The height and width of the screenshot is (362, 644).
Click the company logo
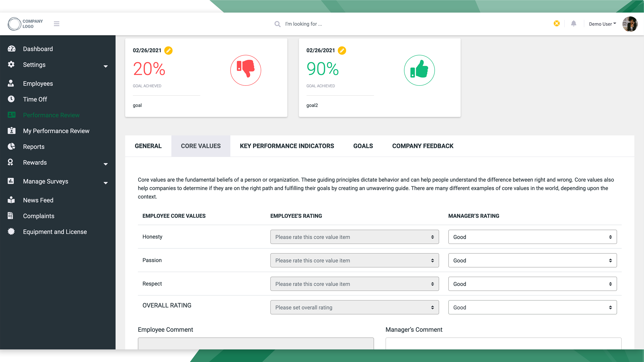point(25,24)
